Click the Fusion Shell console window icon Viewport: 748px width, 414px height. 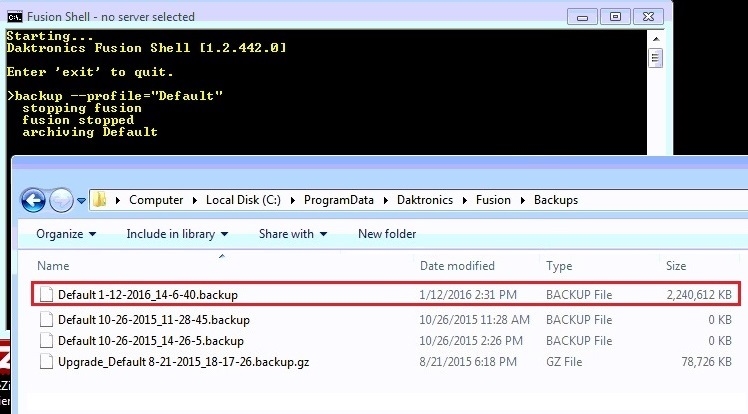(14, 16)
